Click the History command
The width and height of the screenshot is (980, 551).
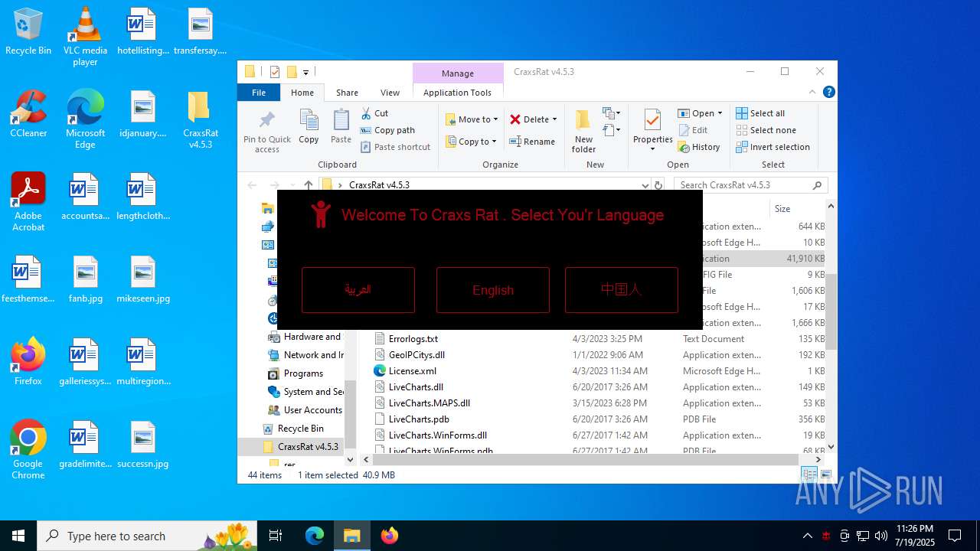click(x=699, y=147)
